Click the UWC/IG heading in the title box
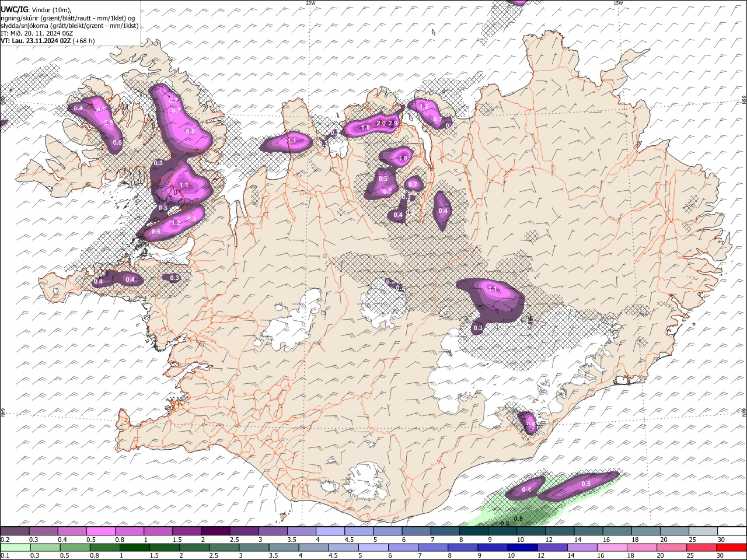The width and height of the screenshot is (747, 560). (x=14, y=9)
